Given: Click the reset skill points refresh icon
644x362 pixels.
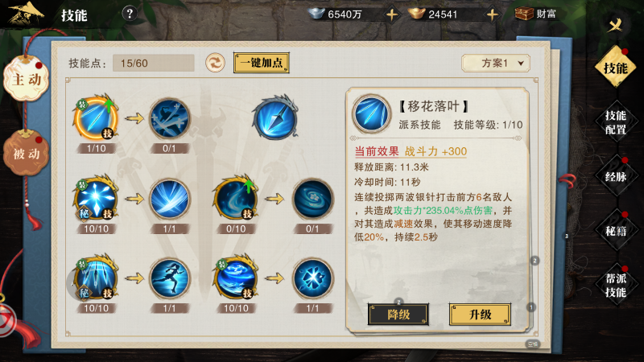Looking at the screenshot, I should (x=215, y=64).
